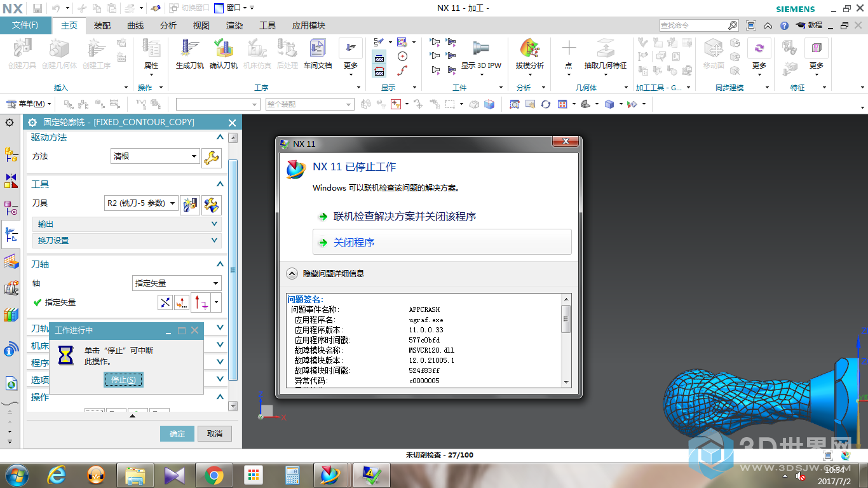
Task: Open Internet Explorer from the taskbar
Action: pos(57,475)
